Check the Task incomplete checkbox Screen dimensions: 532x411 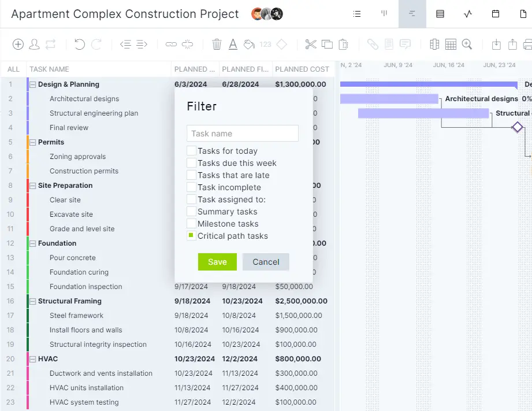coord(191,187)
